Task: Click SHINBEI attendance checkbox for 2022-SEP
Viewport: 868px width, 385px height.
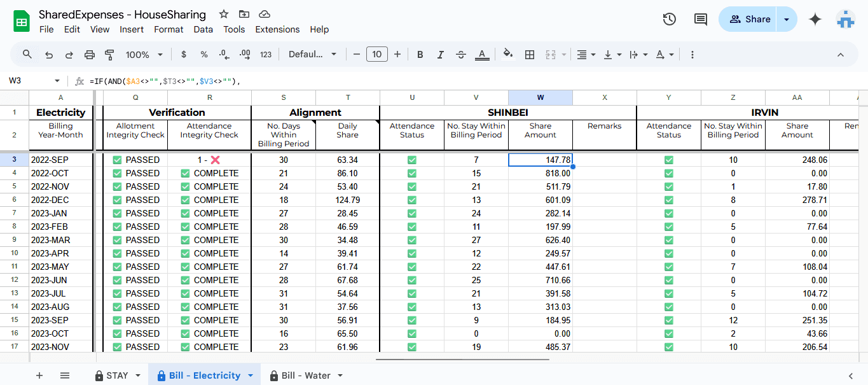Action: pyautogui.click(x=412, y=160)
